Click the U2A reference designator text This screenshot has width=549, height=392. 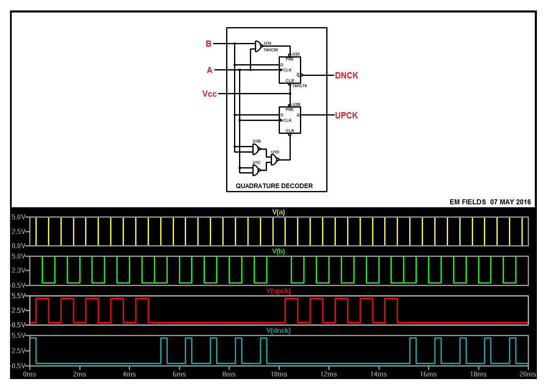tap(296, 54)
